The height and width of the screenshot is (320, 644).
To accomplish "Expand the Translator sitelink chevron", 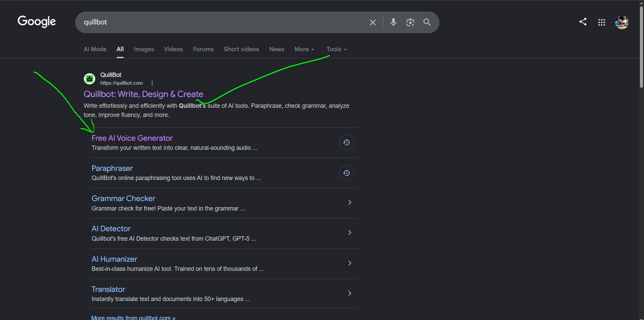I will [x=350, y=293].
